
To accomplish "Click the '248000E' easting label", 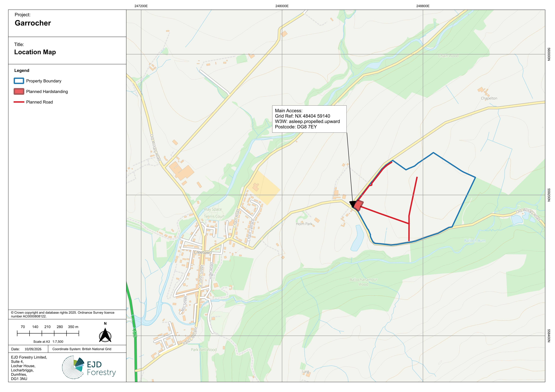I will pos(282,6).
